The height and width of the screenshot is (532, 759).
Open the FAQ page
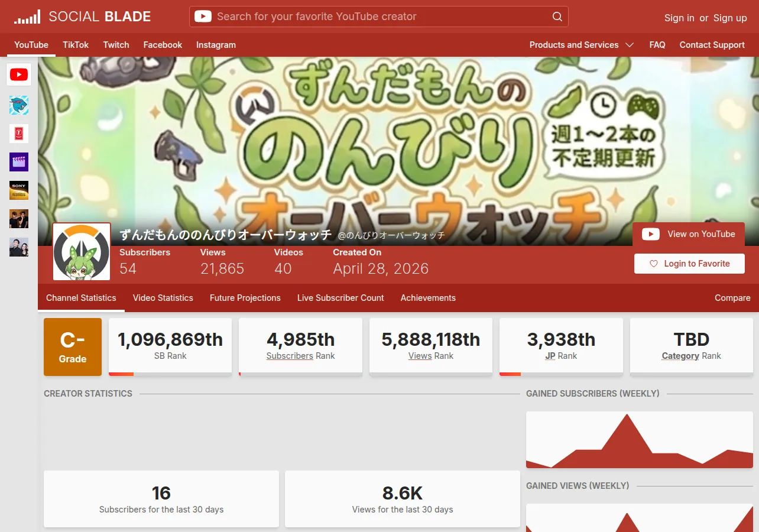(657, 45)
